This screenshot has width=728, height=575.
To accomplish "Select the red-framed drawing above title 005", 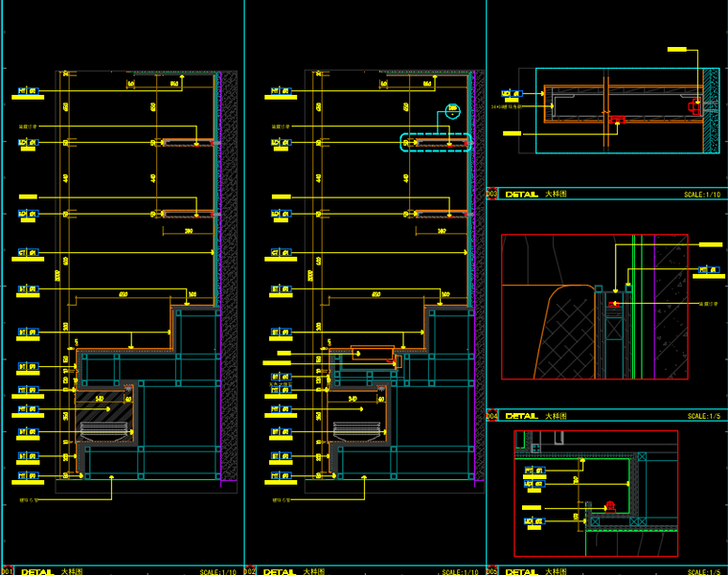I will pyautogui.click(x=596, y=494).
